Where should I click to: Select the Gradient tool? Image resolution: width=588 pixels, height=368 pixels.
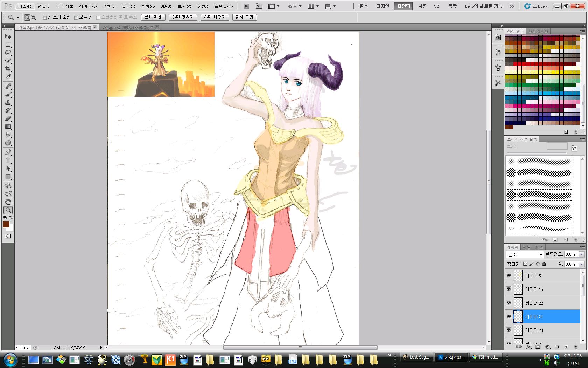pos(8,127)
